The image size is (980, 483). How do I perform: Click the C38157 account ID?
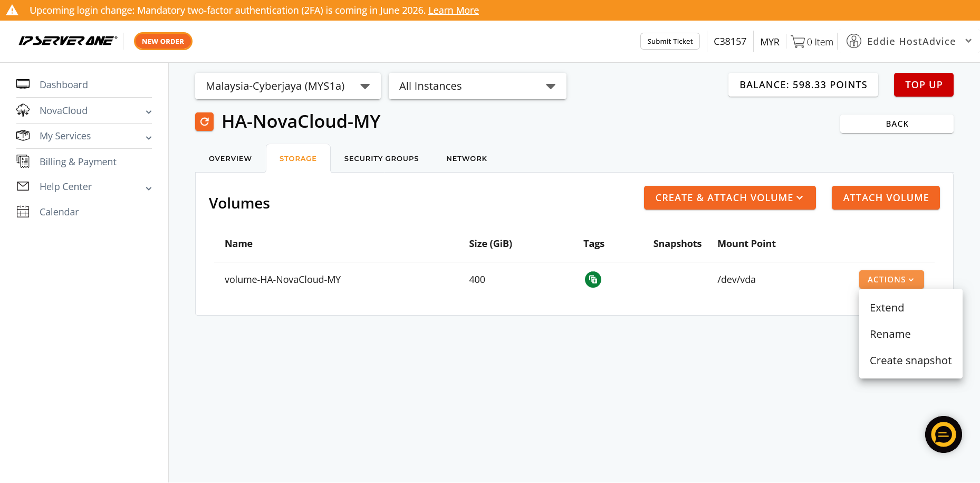coord(730,42)
